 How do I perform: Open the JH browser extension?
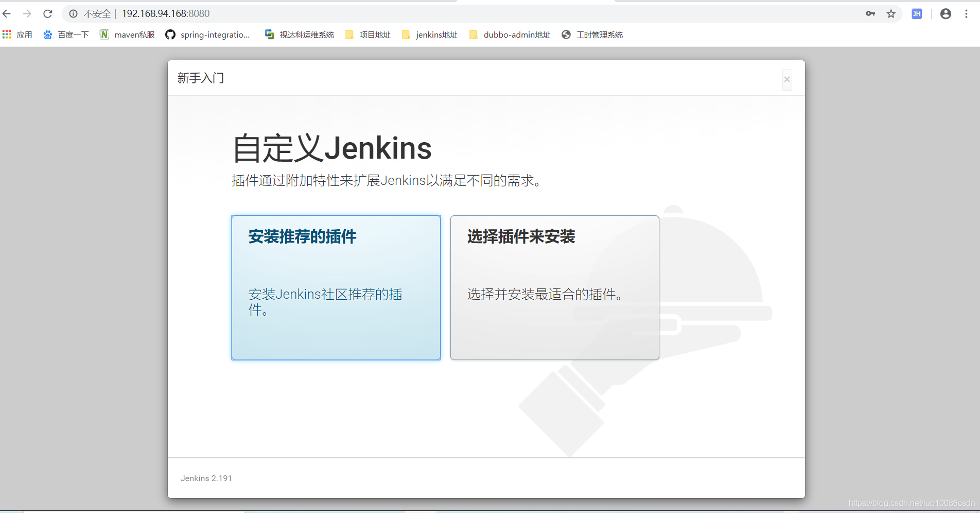tap(917, 14)
